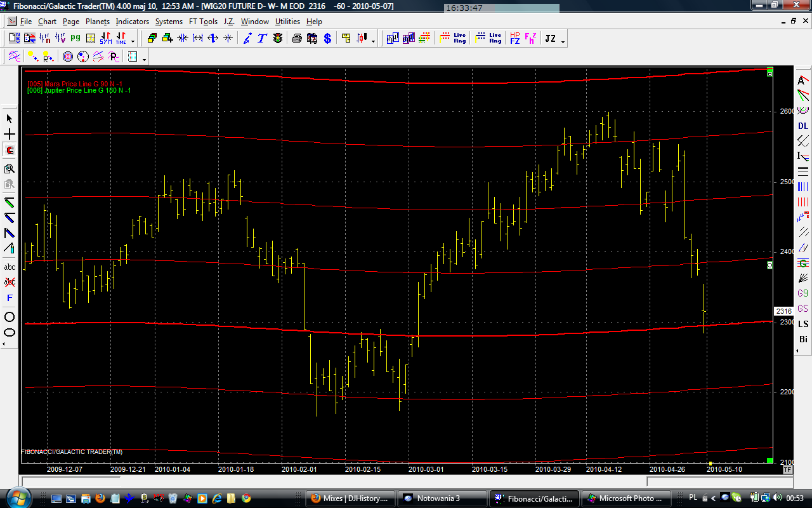Select the blue F tool in left toolbar
This screenshot has height=508, width=812.
(x=10, y=298)
